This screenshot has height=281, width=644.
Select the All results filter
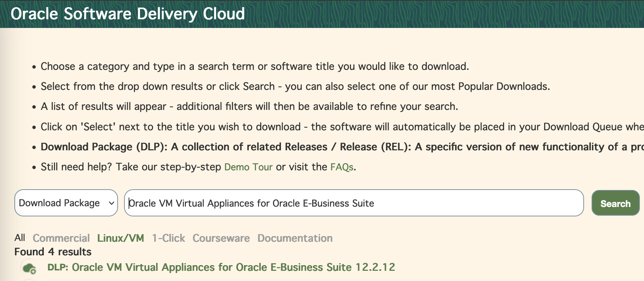click(x=20, y=238)
